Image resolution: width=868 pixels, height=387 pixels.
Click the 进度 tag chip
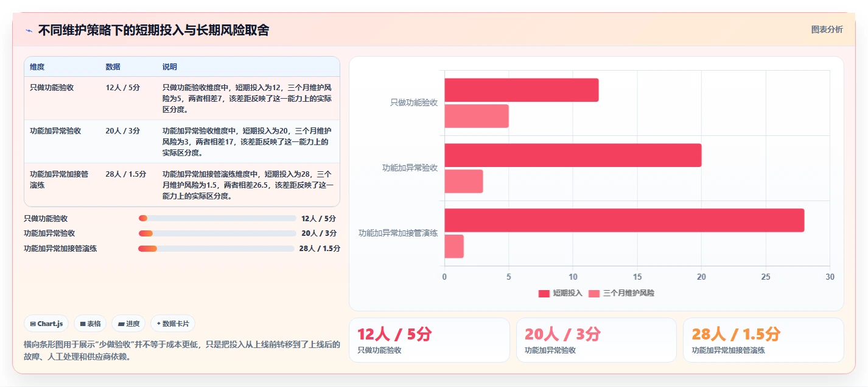click(128, 324)
